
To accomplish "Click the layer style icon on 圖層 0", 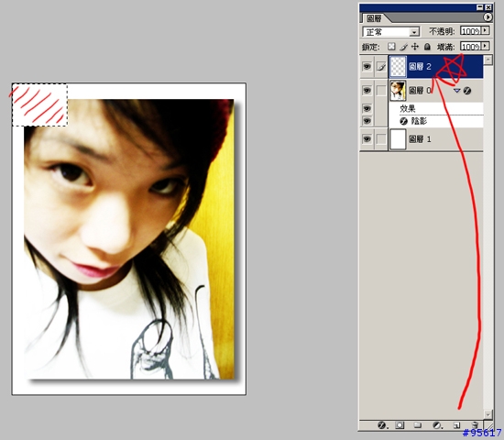I will (467, 91).
